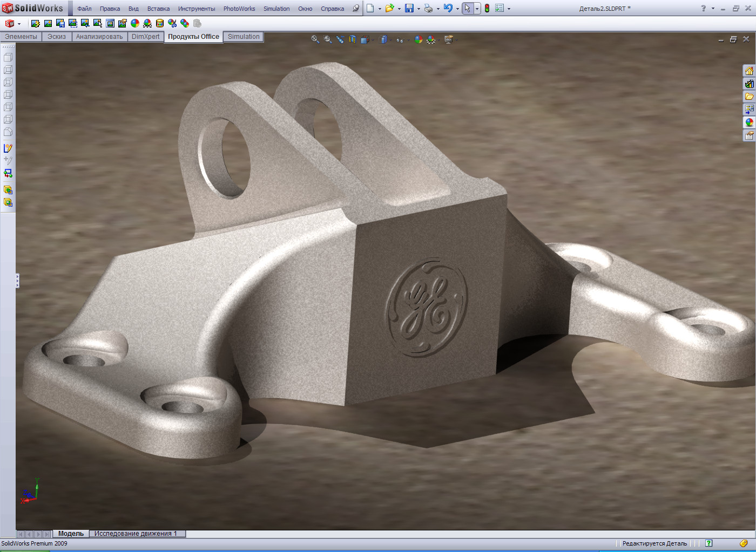Click the Hide/Show Items glasses icon

click(400, 40)
